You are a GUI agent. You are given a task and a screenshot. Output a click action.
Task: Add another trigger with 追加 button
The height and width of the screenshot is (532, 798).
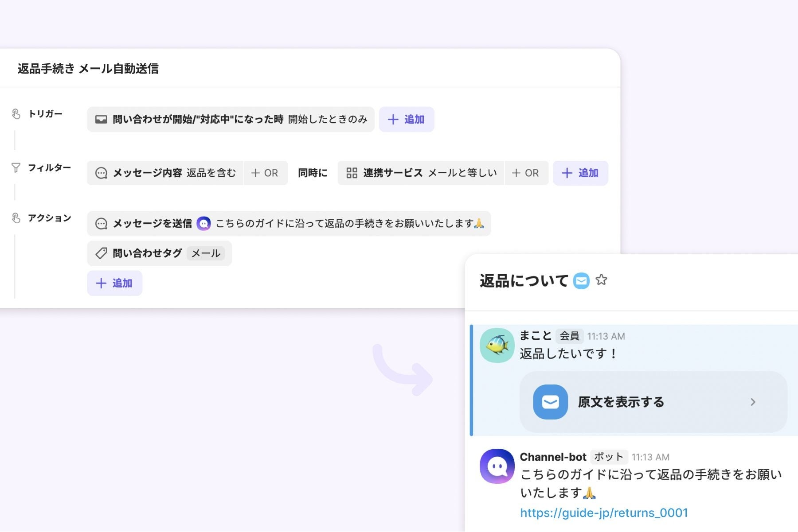(x=407, y=119)
